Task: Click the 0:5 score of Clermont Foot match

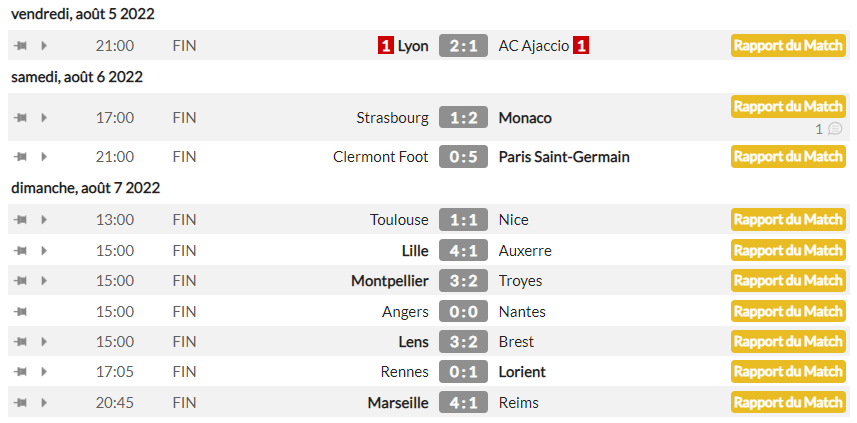Action: point(463,157)
